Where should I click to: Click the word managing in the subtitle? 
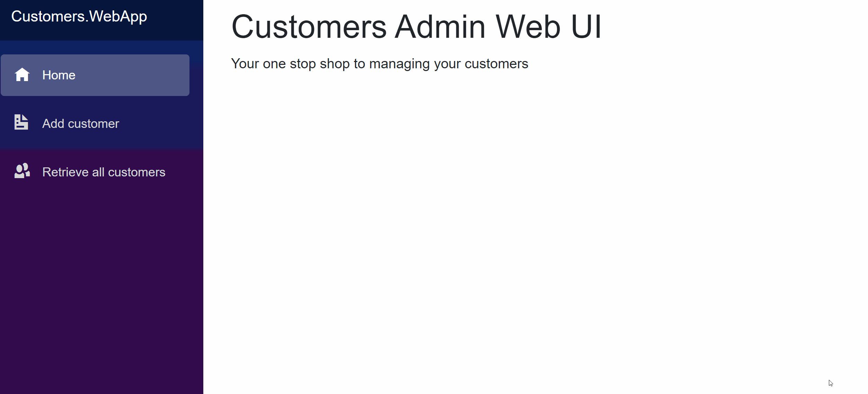pyautogui.click(x=399, y=64)
